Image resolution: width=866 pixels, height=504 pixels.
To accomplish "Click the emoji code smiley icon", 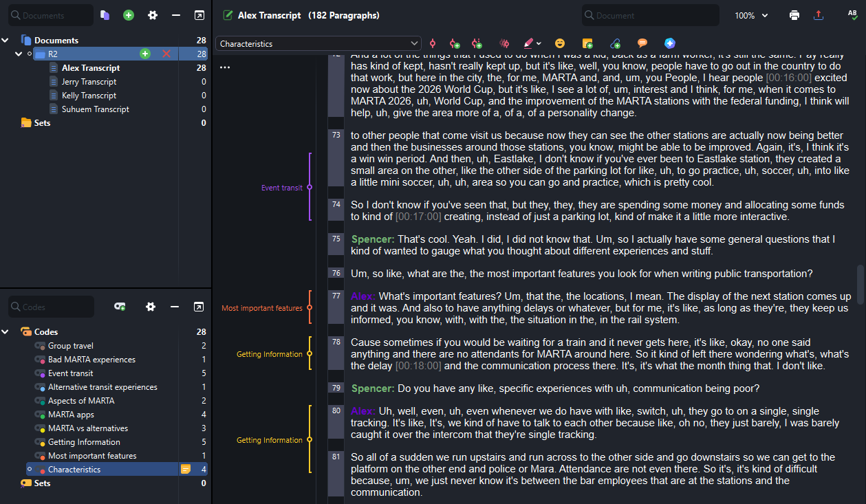I will point(560,43).
